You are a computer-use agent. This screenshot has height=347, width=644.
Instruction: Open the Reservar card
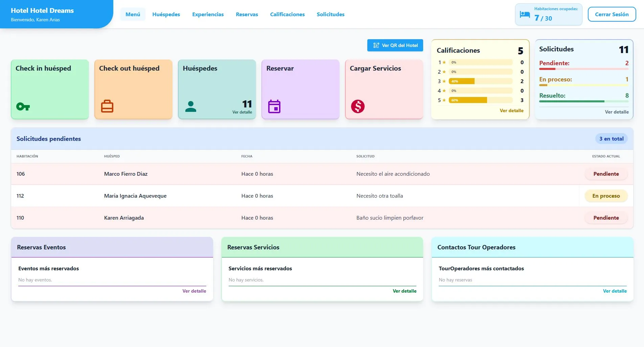[x=300, y=89]
